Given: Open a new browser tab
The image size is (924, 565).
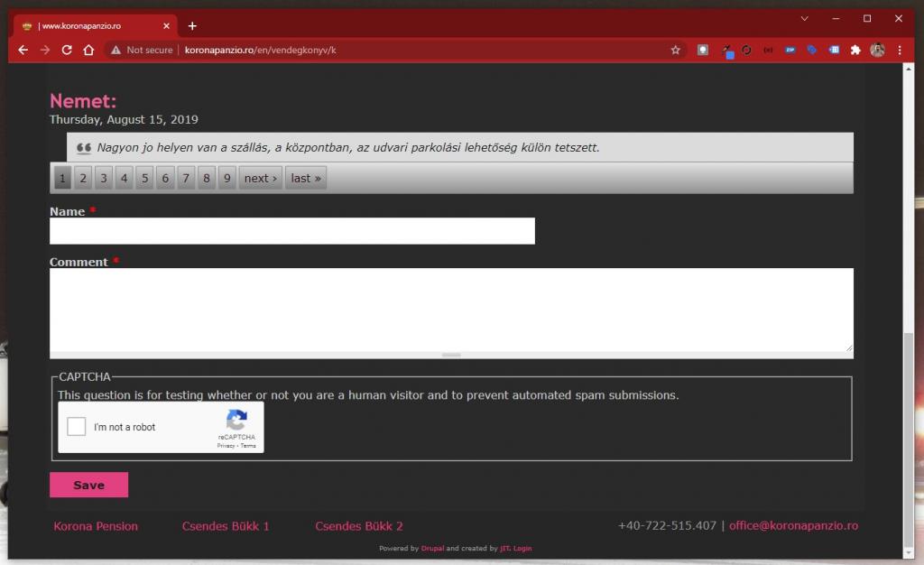Looking at the screenshot, I should point(192,26).
